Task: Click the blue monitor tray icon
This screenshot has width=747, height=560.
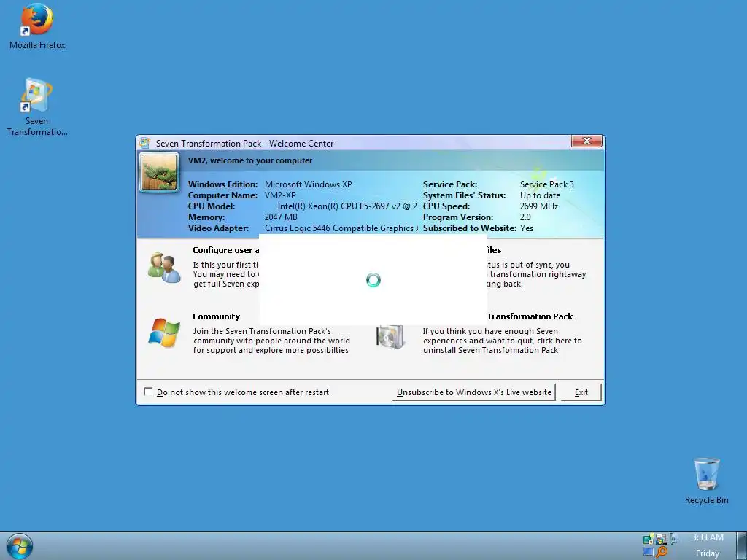Action: pyautogui.click(x=648, y=552)
